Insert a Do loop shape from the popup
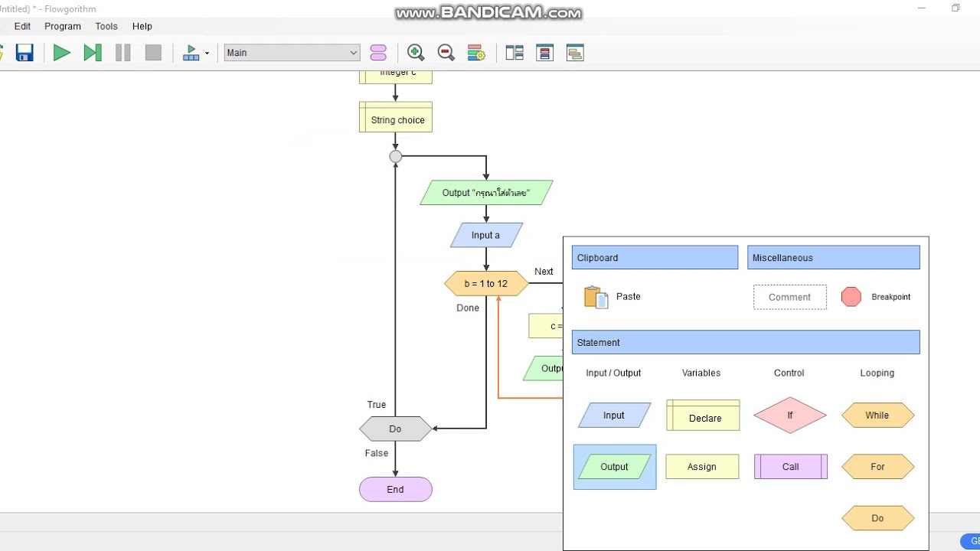Viewport: 980px width, 551px height. (877, 518)
